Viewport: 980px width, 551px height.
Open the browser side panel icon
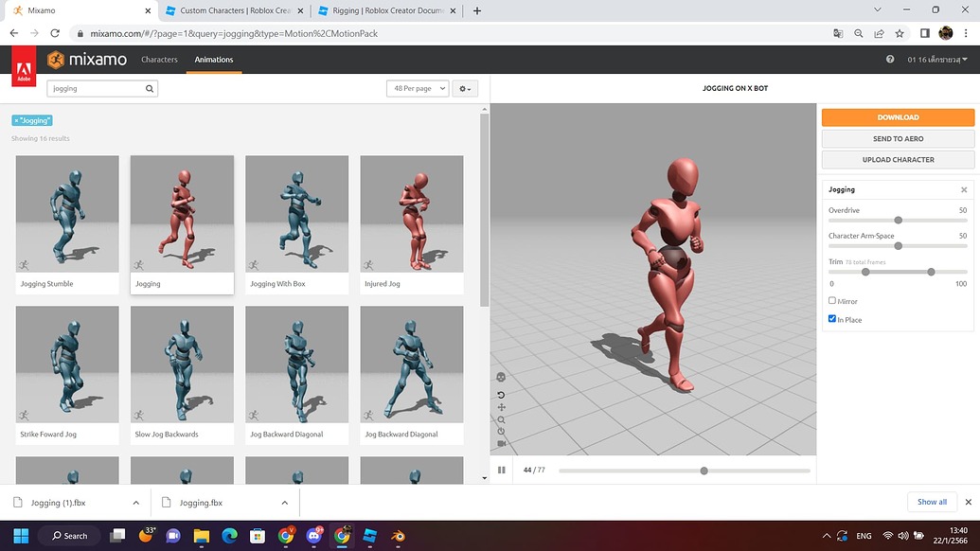click(x=925, y=34)
